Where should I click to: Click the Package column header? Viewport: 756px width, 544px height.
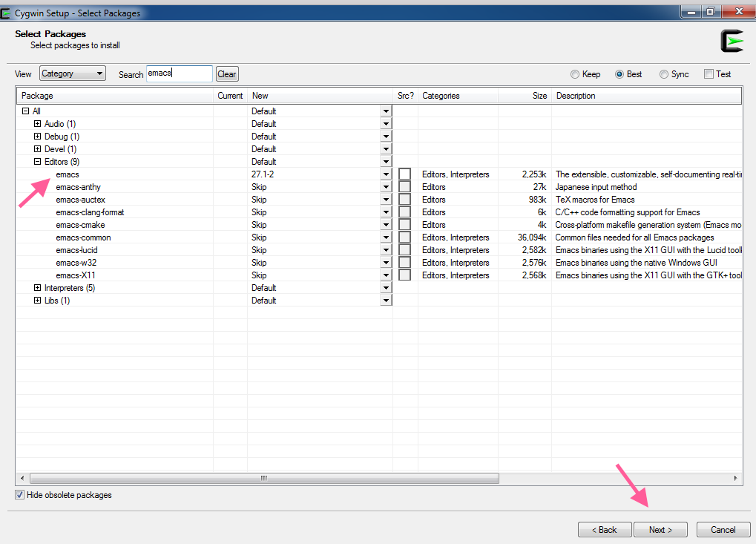pos(115,96)
